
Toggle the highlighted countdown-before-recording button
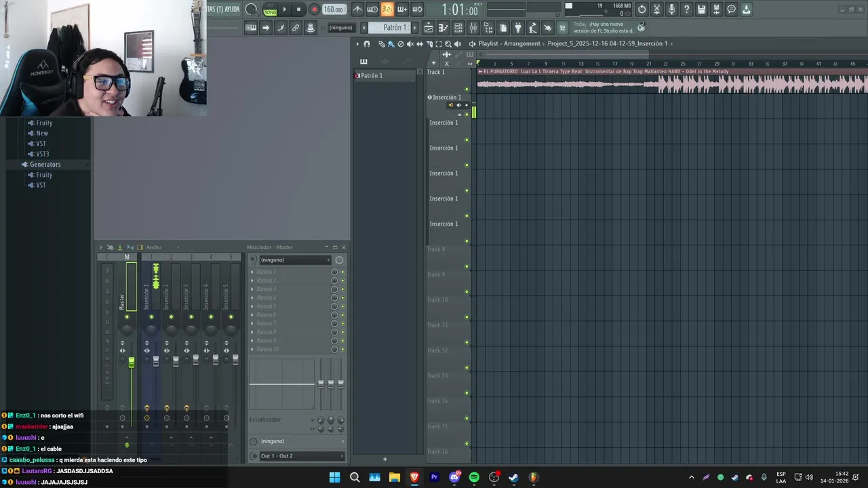[387, 9]
